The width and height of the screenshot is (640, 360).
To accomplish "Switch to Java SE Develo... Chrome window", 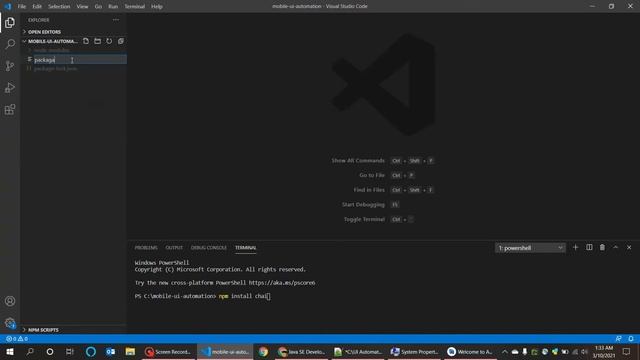I will [302, 351].
